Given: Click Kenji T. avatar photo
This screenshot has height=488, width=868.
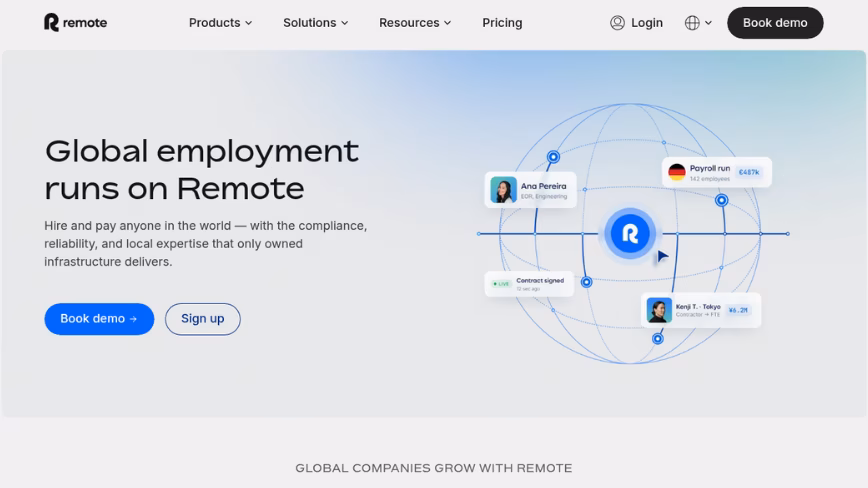Looking at the screenshot, I should pos(659,310).
